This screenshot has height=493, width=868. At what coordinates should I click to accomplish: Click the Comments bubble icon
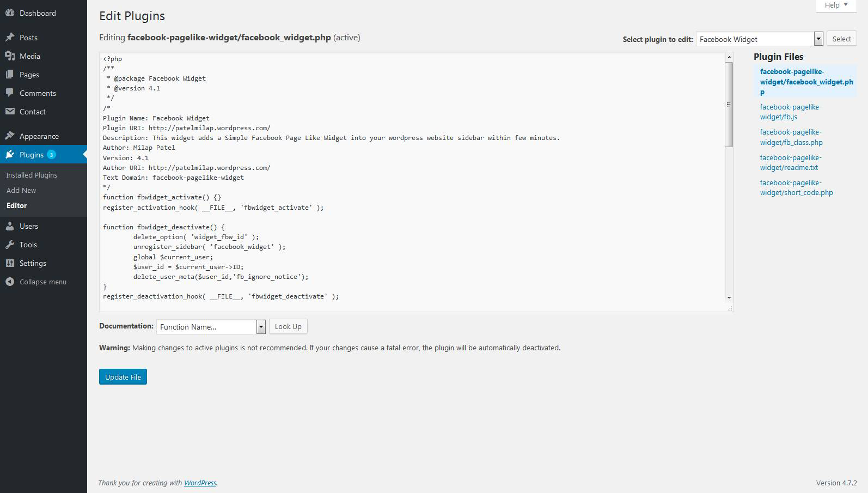coord(10,93)
